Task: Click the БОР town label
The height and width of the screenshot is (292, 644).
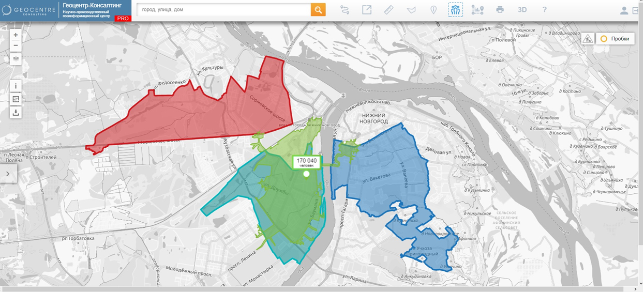Action: tap(437, 57)
